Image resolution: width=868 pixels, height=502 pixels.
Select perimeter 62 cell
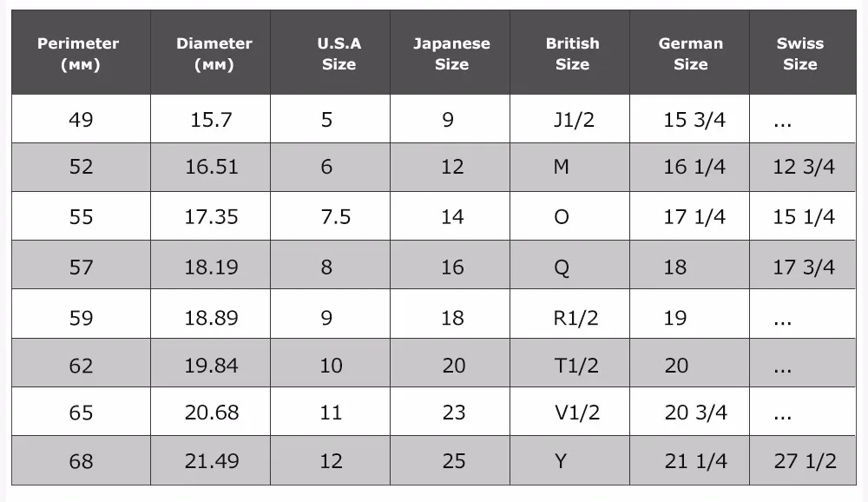click(81, 362)
